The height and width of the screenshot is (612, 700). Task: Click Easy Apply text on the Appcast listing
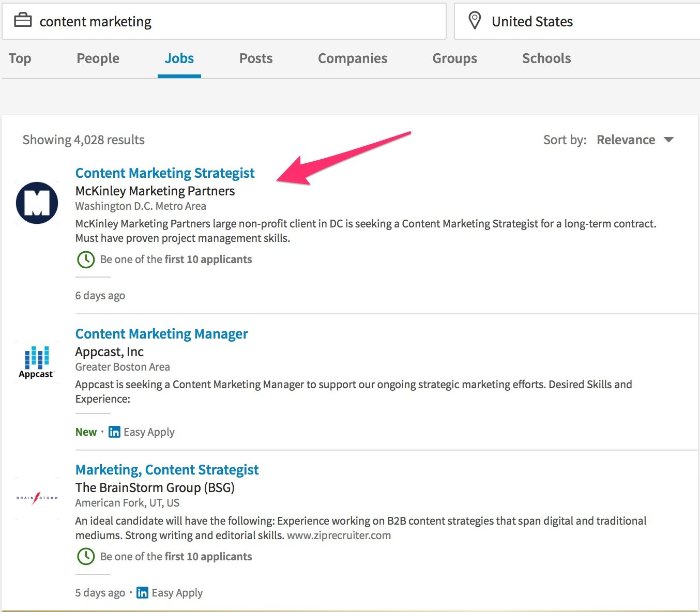149,432
